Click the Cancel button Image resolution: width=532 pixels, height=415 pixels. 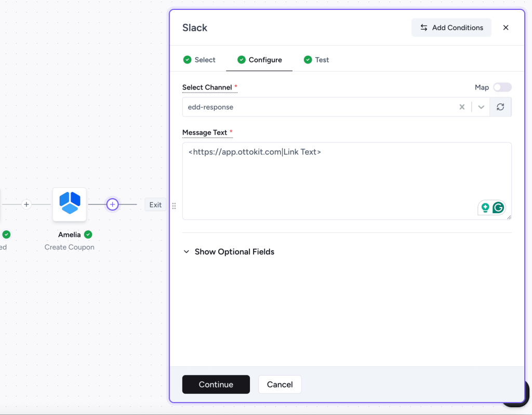coord(280,384)
